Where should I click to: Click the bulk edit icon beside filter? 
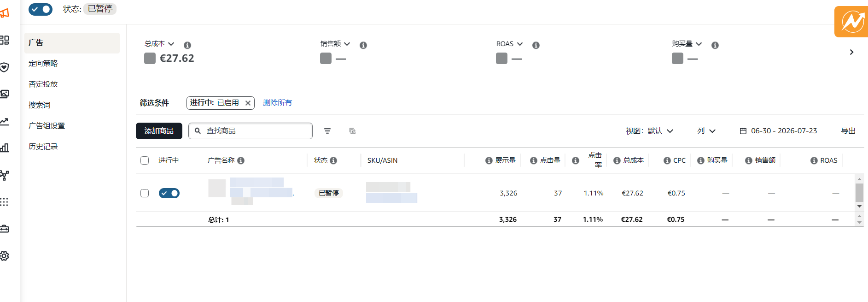(x=353, y=131)
